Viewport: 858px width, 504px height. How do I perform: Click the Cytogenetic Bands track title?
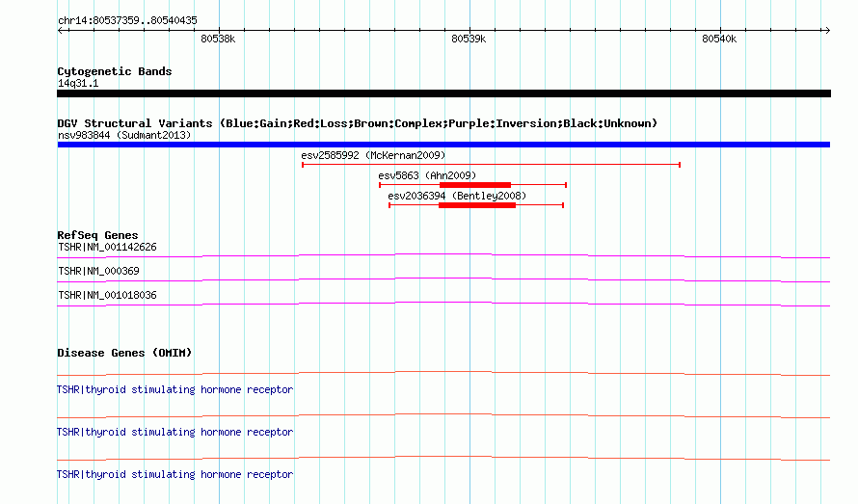point(115,71)
